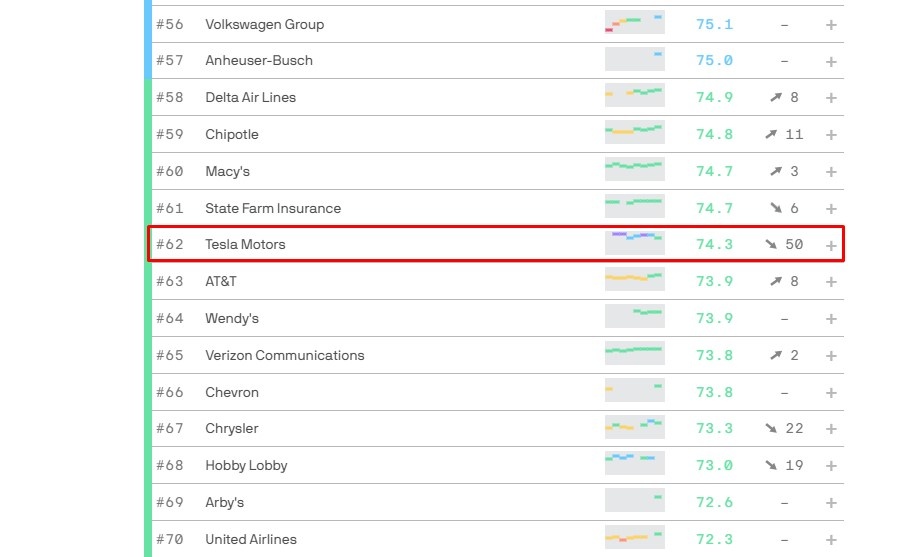Click the plus icon for Wendy's
This screenshot has width=897, height=557.
pyautogui.click(x=831, y=319)
